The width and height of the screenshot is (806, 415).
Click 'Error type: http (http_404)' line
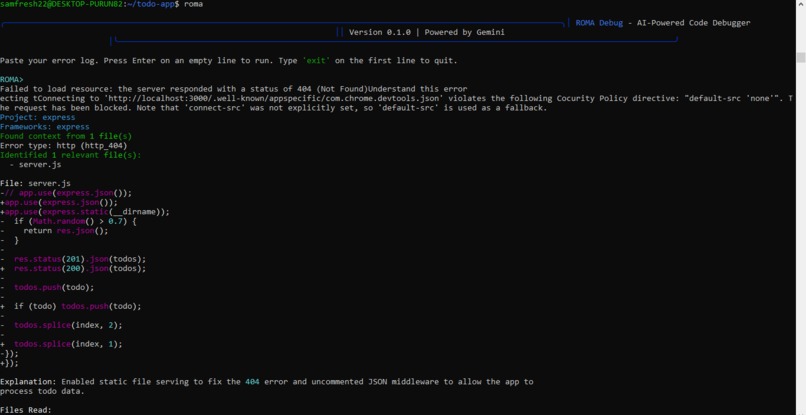(63, 146)
